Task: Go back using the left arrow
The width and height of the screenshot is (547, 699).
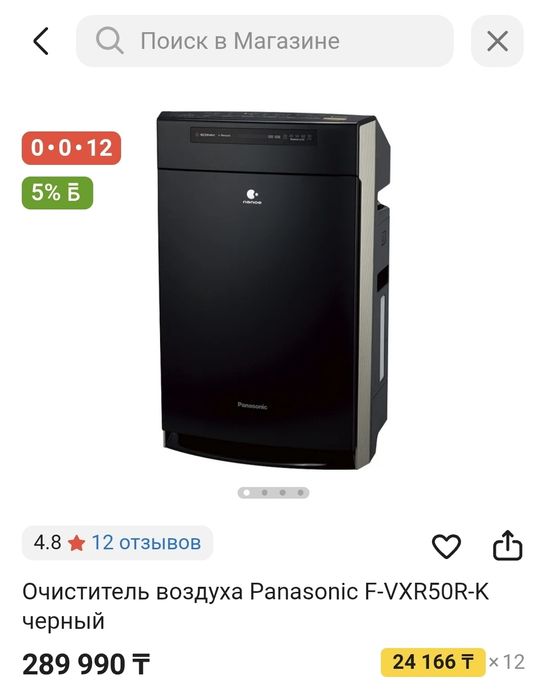Action: [41, 41]
